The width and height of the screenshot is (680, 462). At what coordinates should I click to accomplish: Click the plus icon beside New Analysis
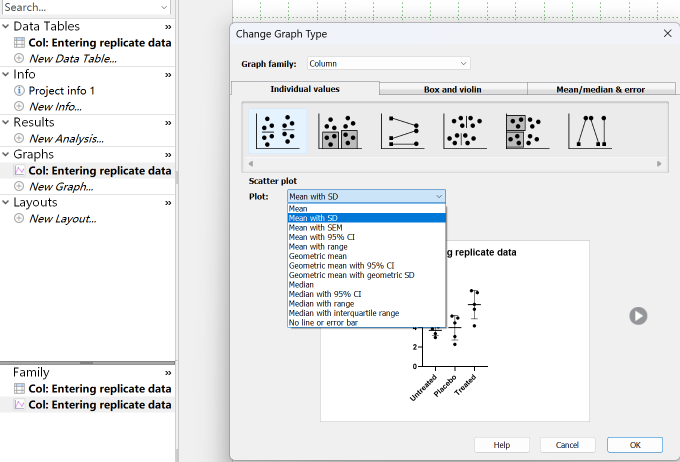19,139
